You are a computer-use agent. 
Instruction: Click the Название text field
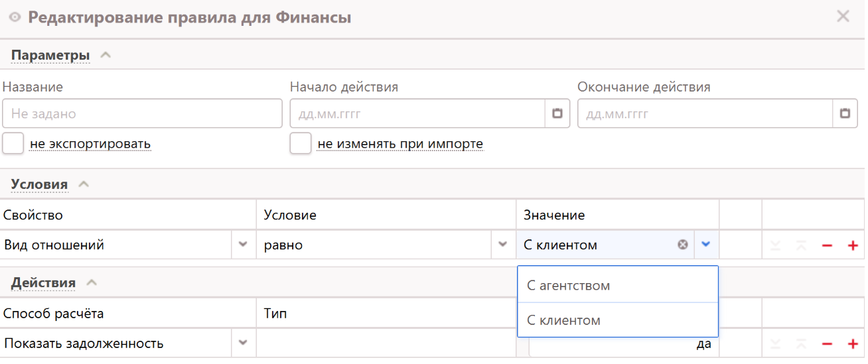coord(142,113)
